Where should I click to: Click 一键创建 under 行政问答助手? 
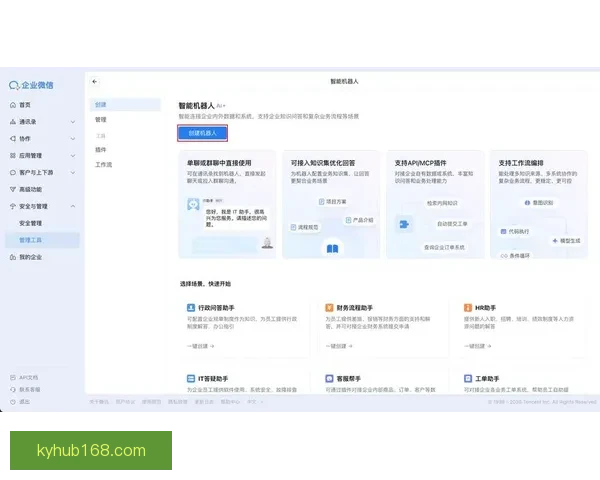pos(201,346)
